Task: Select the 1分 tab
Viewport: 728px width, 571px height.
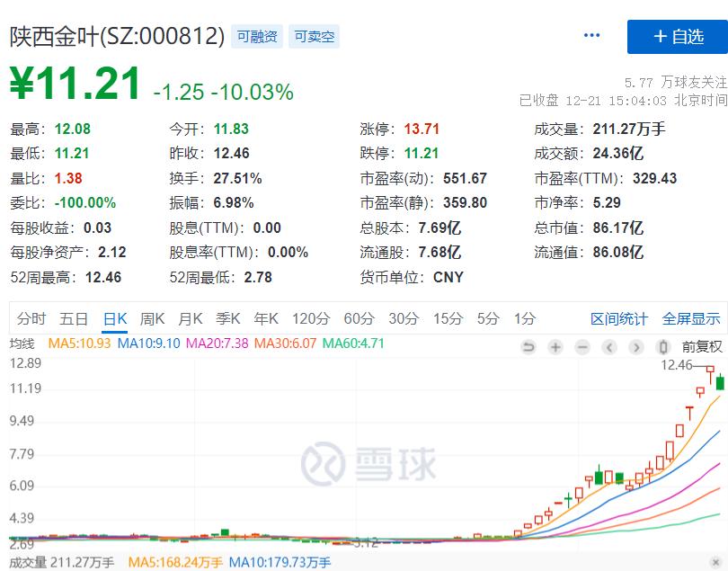Action: coord(525,318)
